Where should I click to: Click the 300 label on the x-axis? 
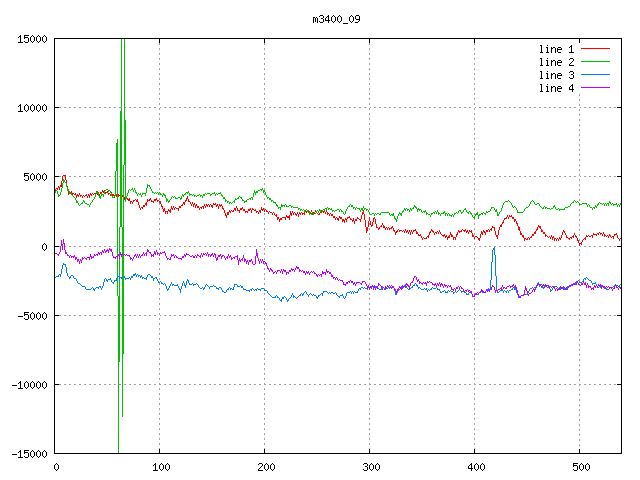coord(370,467)
